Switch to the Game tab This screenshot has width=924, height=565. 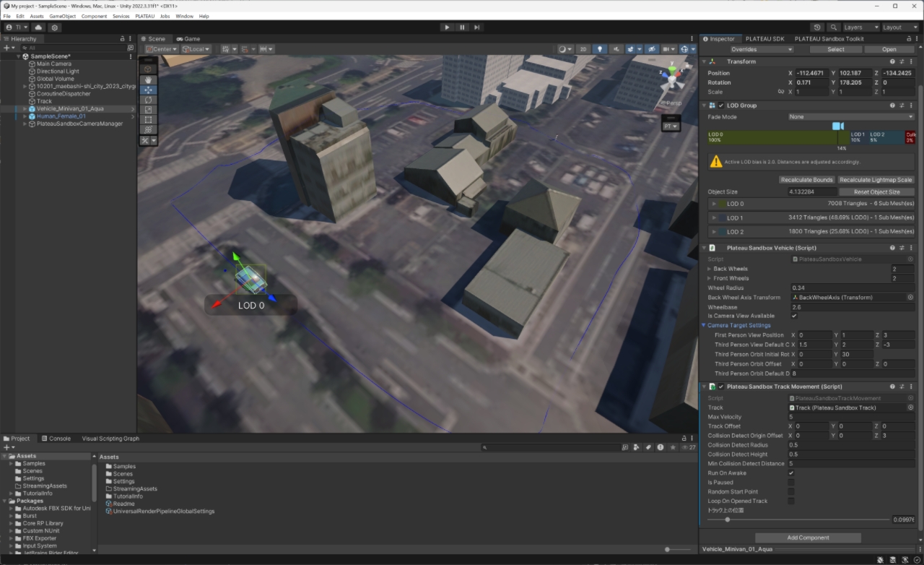tap(188, 39)
